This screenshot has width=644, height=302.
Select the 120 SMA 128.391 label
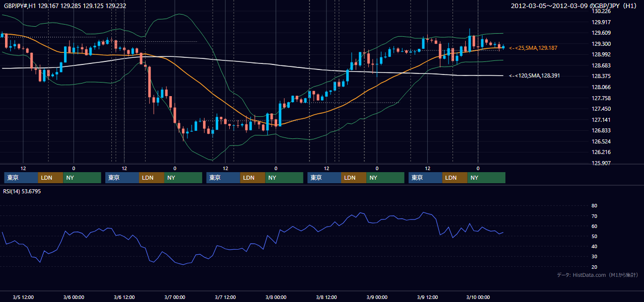[534, 75]
